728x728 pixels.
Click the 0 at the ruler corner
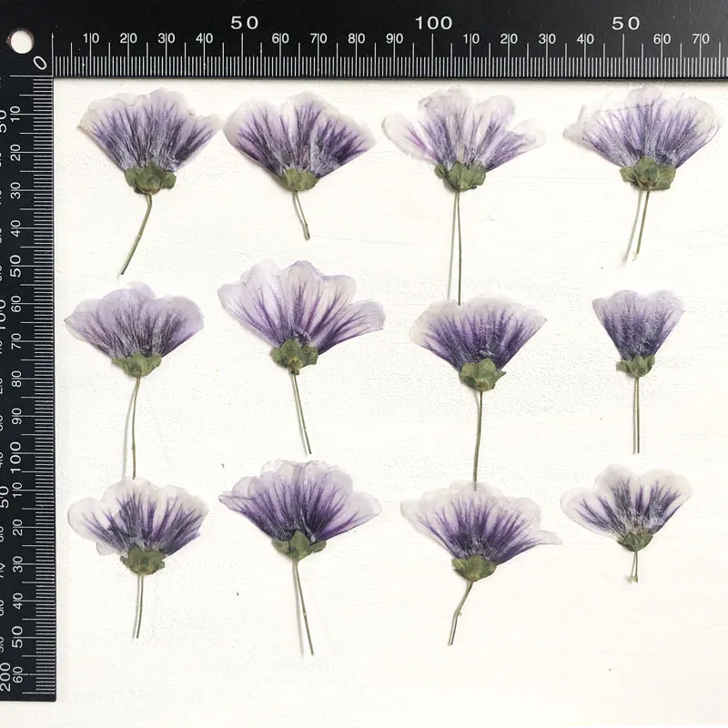(x=42, y=62)
